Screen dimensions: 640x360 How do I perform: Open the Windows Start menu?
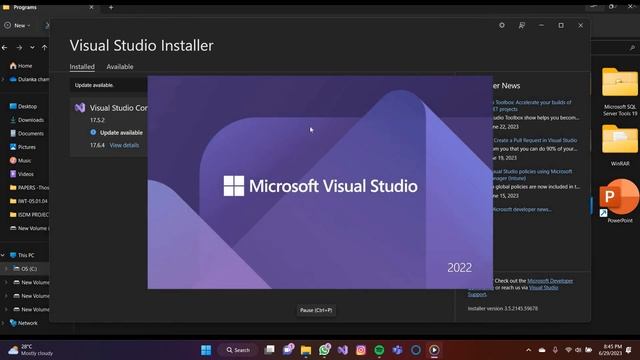(206, 350)
